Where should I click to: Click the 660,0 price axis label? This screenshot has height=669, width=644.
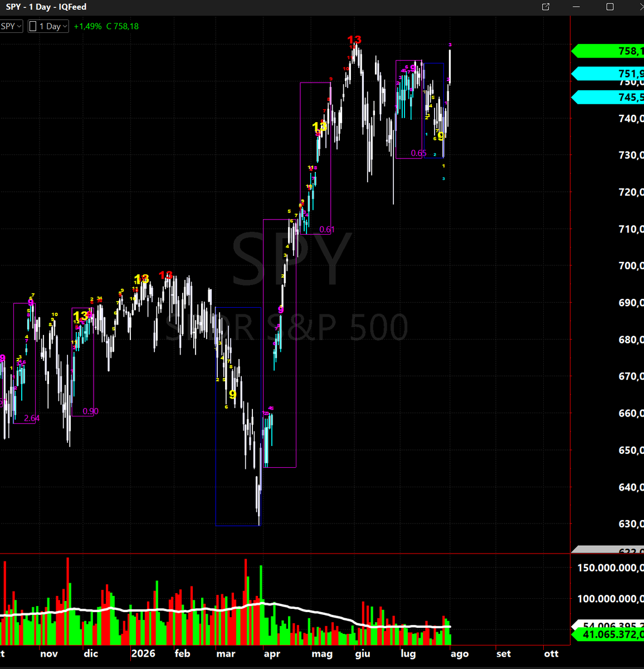tap(631, 413)
